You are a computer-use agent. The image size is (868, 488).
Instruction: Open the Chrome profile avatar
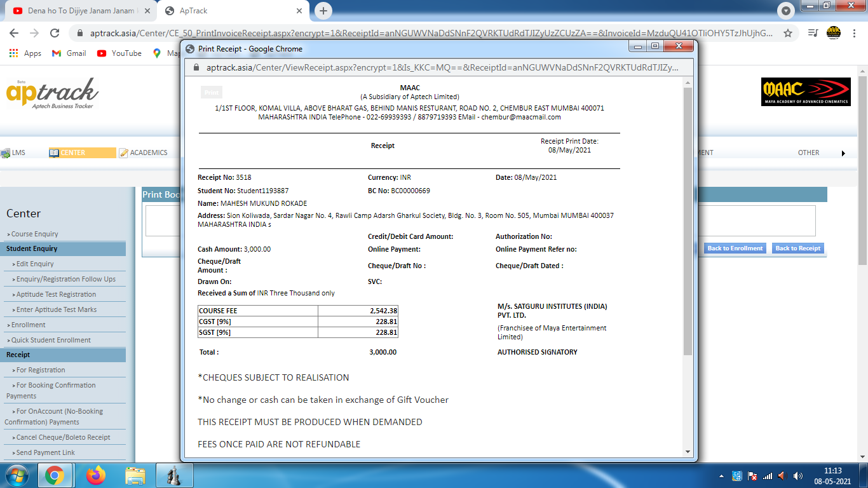click(x=834, y=33)
